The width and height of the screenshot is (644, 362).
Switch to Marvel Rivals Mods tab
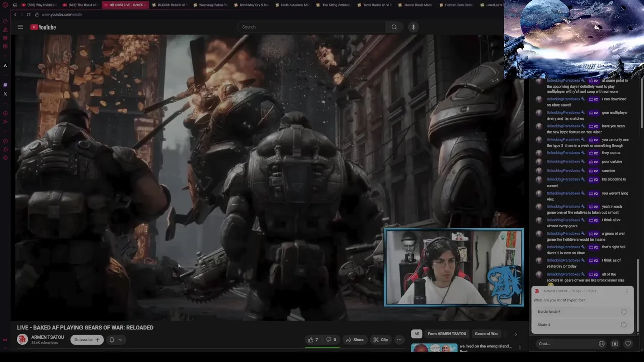click(415, 5)
